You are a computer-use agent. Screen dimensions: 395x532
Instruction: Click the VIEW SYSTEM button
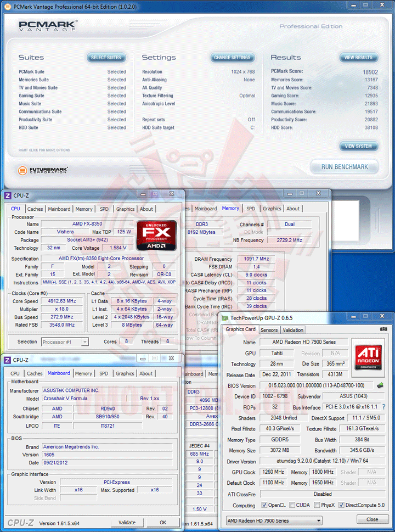pos(358,146)
